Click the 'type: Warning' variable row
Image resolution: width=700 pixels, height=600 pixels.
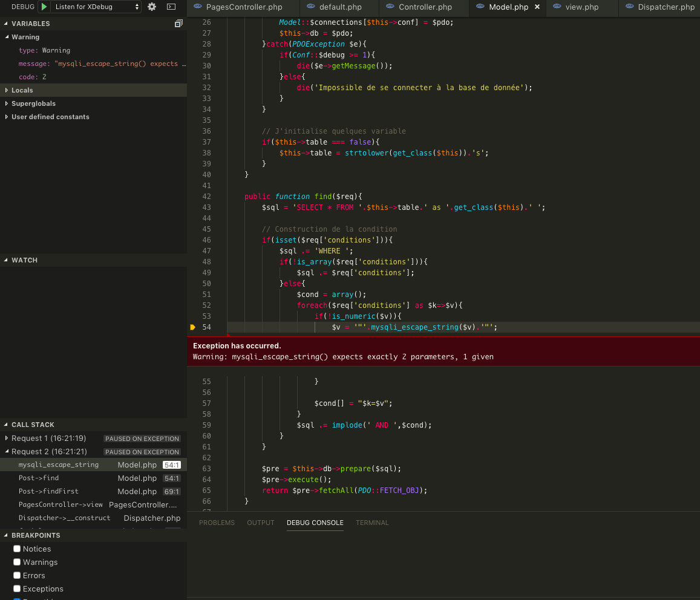(x=93, y=50)
